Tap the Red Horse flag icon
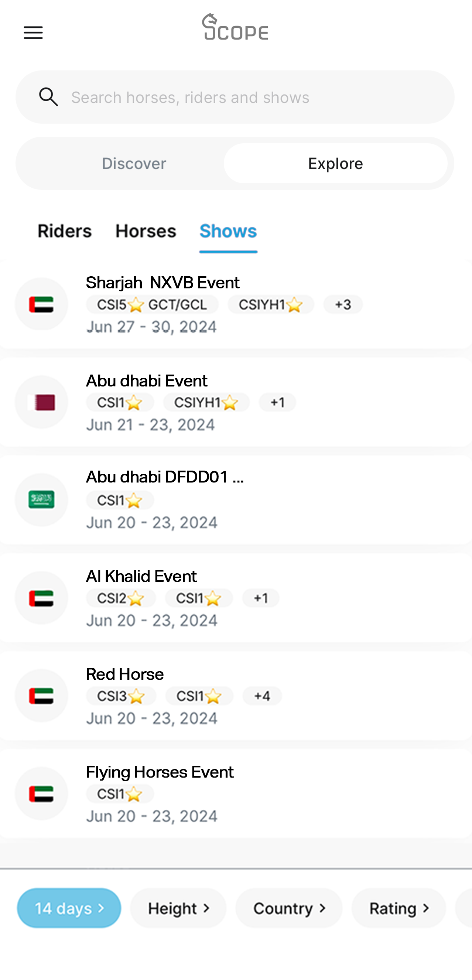The width and height of the screenshot is (472, 980). pyautogui.click(x=41, y=696)
